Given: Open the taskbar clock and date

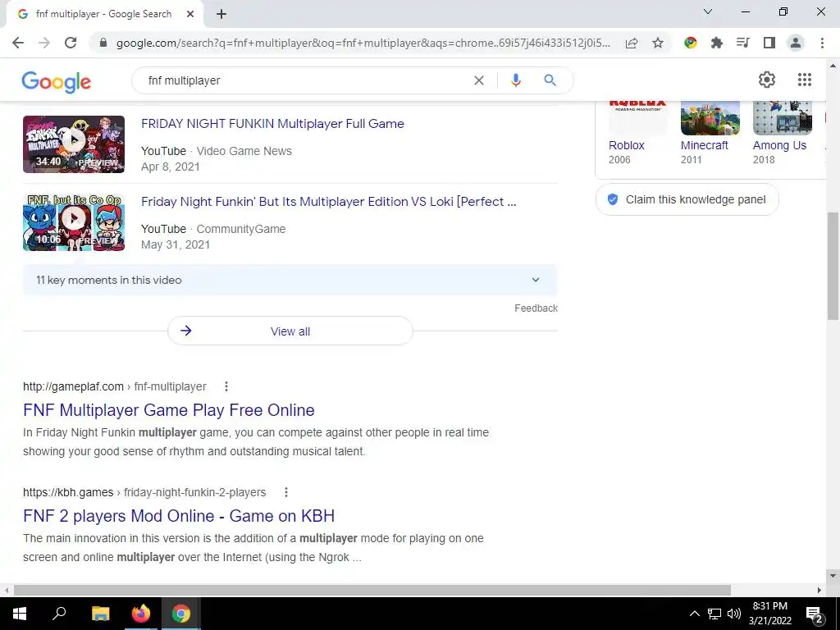Looking at the screenshot, I should 769,614.
